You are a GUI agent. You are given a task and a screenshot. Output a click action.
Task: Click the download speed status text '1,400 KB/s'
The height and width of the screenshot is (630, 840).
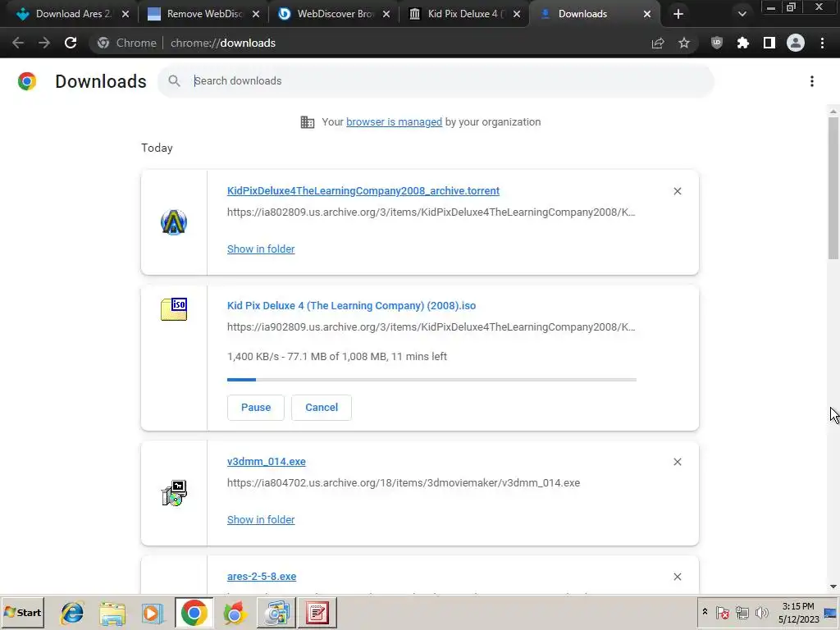click(x=253, y=357)
